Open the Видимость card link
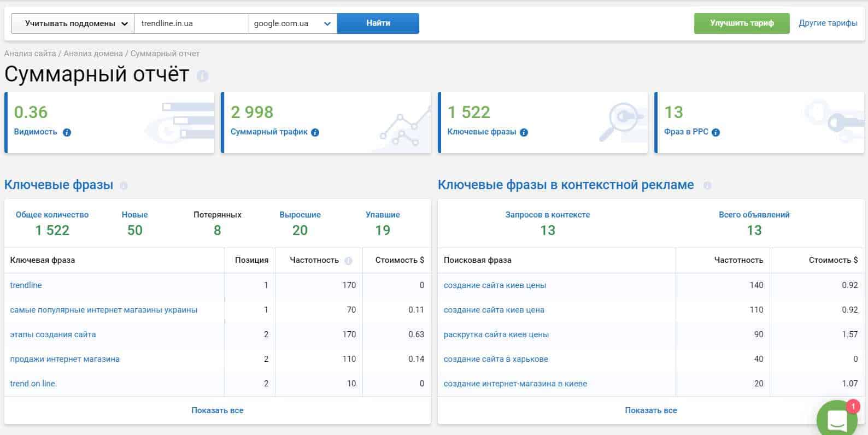Viewport: 868px width, 435px height. (x=35, y=132)
